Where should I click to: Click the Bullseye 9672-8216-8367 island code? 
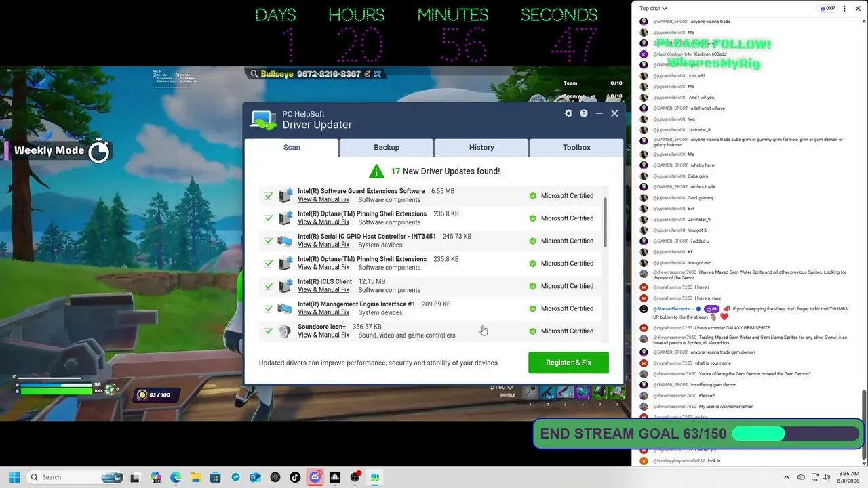(311, 74)
